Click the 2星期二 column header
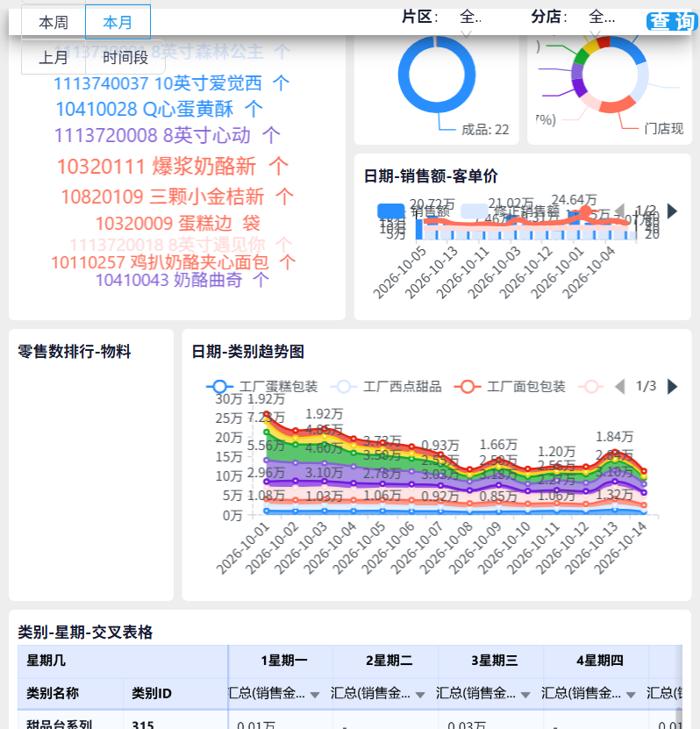 [386, 661]
